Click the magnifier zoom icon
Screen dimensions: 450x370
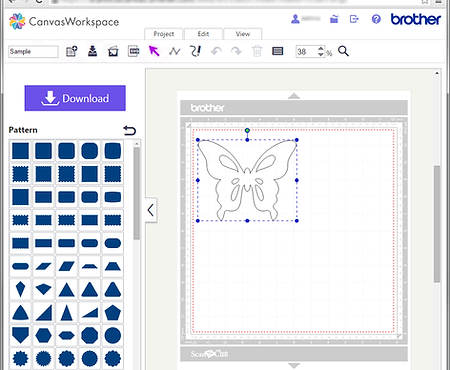343,51
